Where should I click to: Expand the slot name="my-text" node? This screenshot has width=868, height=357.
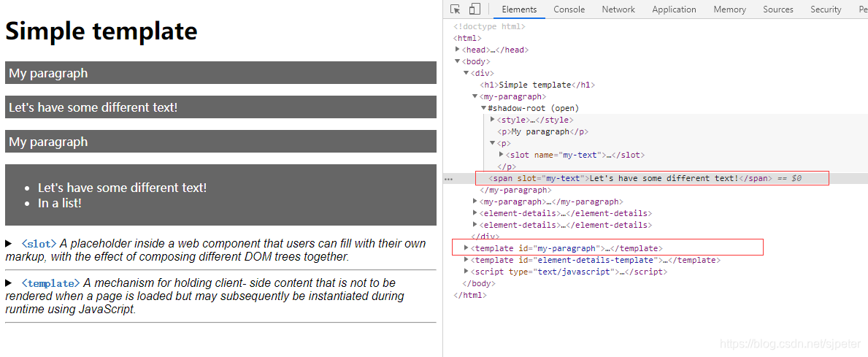click(x=502, y=155)
